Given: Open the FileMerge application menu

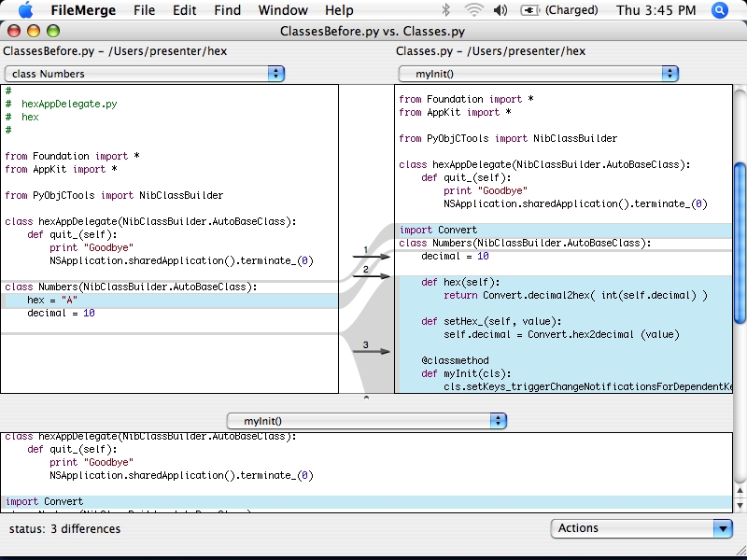Looking at the screenshot, I should point(83,10).
